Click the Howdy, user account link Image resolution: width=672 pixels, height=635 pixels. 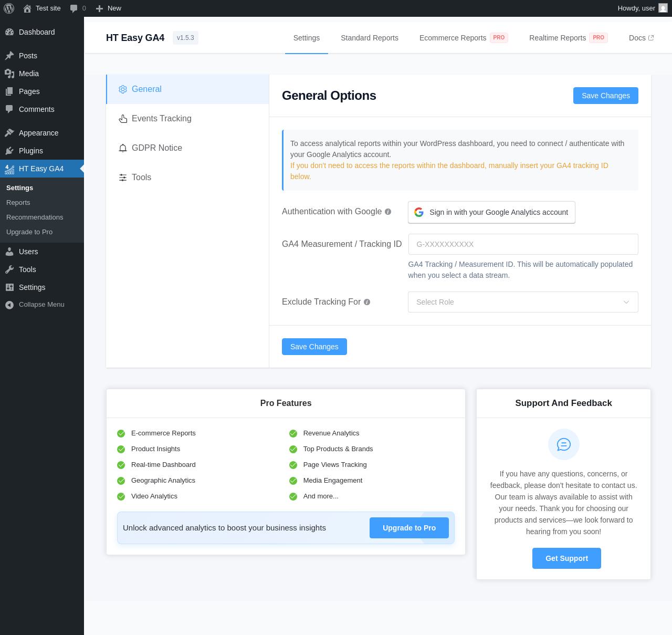[x=642, y=8]
